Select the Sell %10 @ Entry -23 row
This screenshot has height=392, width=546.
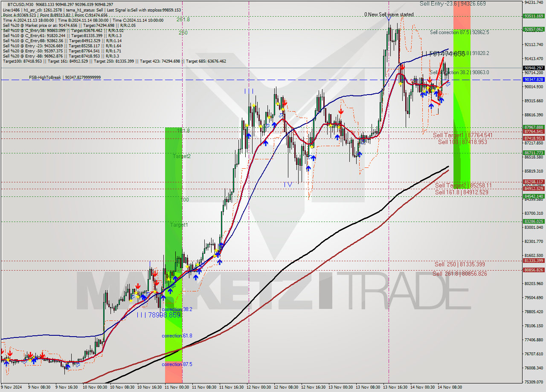click(x=62, y=46)
